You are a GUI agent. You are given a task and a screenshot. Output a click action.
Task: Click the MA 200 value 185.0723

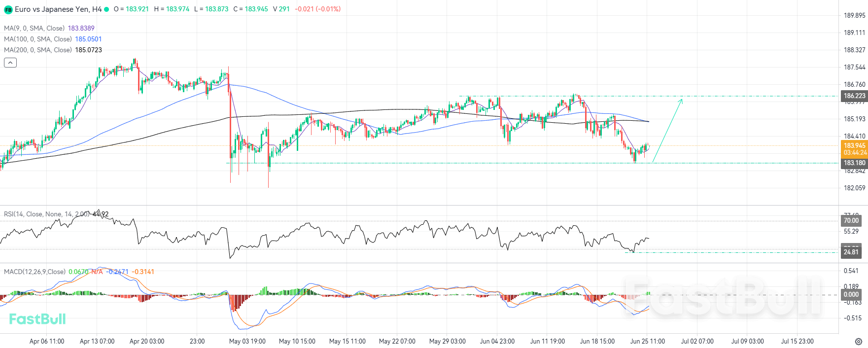coord(88,50)
